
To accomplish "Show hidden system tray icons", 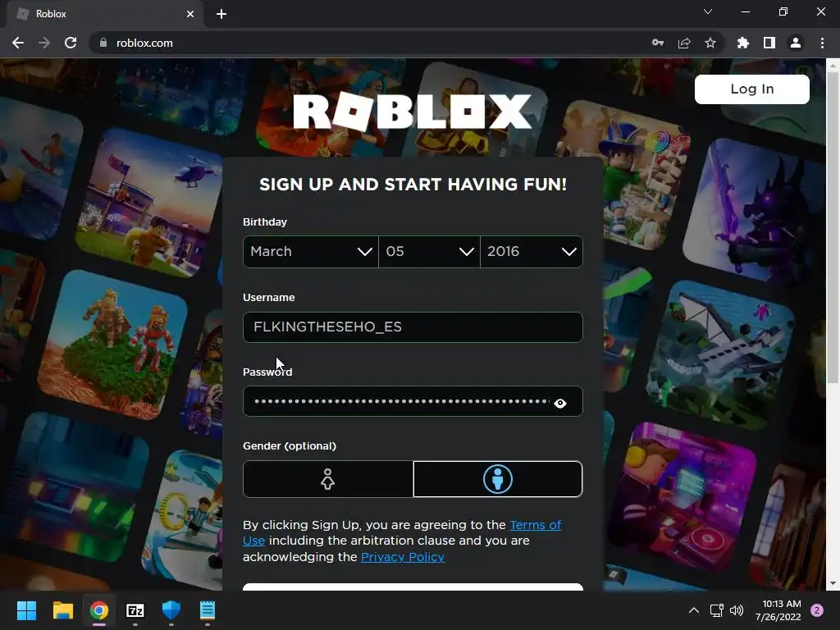I will pyautogui.click(x=694, y=610).
